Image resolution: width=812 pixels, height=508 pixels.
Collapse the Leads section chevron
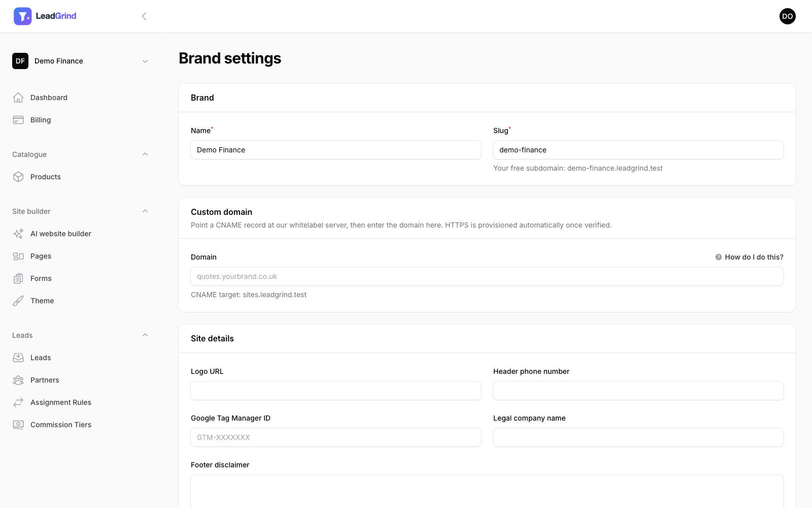point(145,335)
